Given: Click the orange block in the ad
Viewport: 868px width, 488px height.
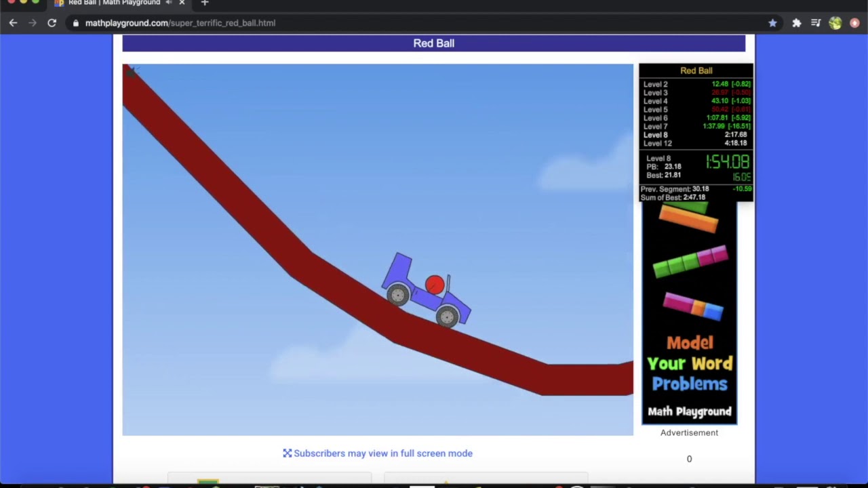Looking at the screenshot, I should coord(688,218).
